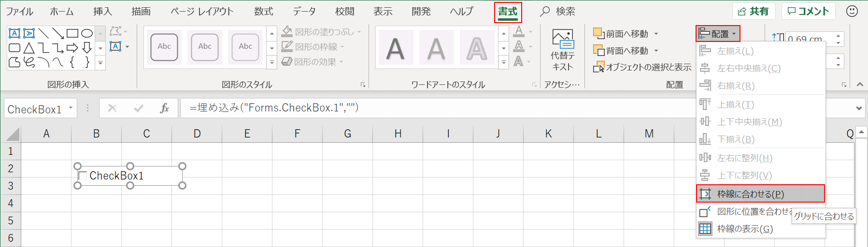
Task: Collapse the ribbon with the chevron
Action: coord(860,84)
